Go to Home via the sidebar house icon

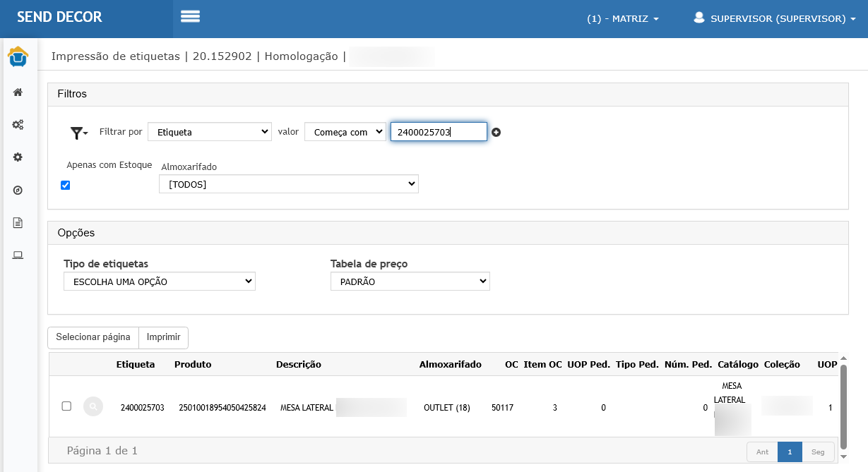click(18, 92)
